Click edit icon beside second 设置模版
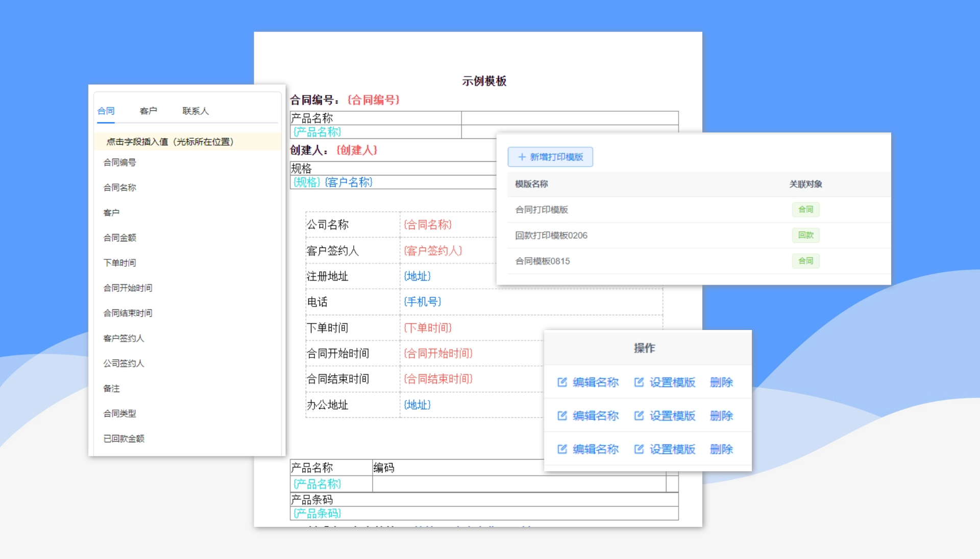980x559 pixels. tap(639, 416)
